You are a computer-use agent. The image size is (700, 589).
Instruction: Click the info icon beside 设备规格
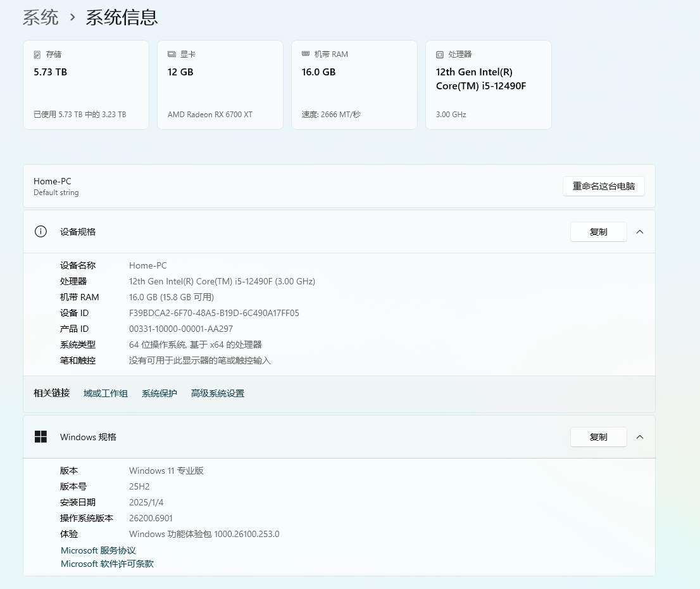(x=41, y=232)
